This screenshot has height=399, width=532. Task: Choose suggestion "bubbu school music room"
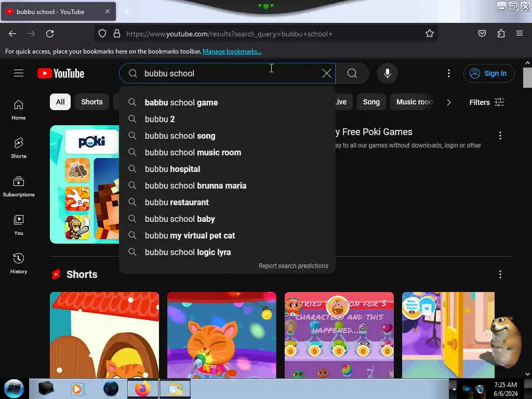(227, 152)
